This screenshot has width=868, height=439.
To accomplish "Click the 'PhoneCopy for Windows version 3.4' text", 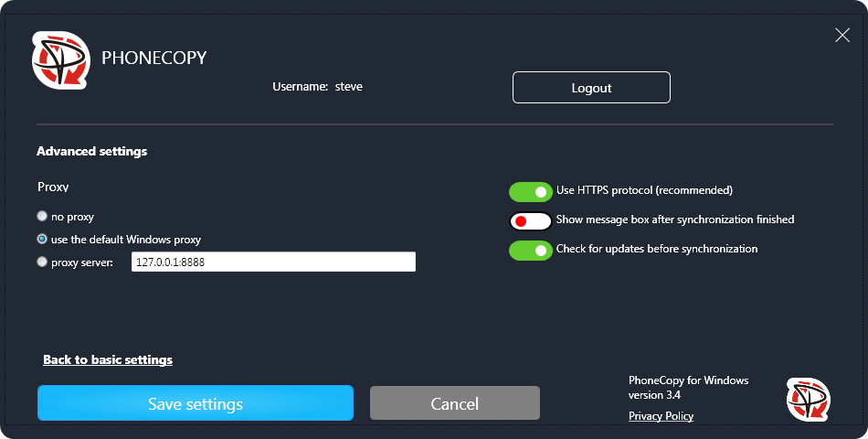I will (688, 388).
